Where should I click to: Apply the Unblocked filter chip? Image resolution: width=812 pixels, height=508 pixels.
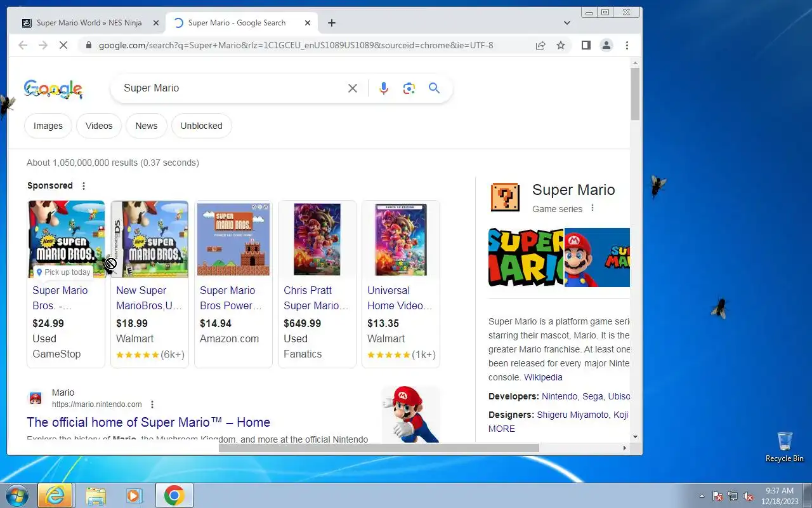click(202, 126)
